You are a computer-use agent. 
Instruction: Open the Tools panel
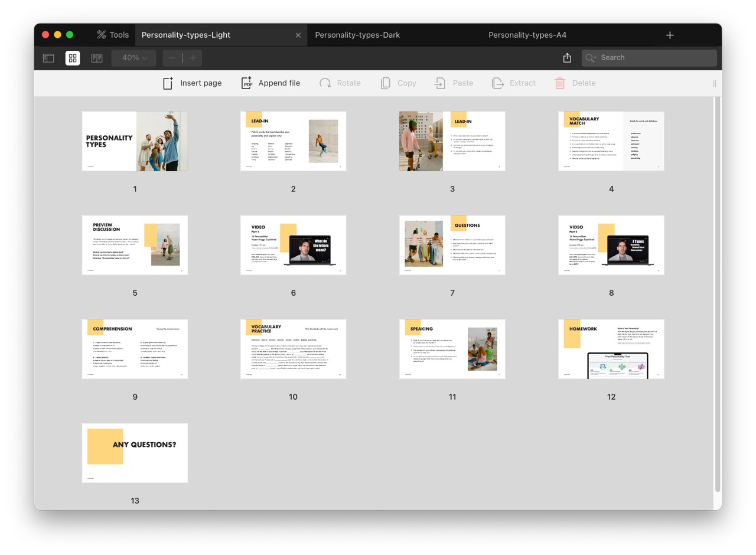pyautogui.click(x=113, y=35)
